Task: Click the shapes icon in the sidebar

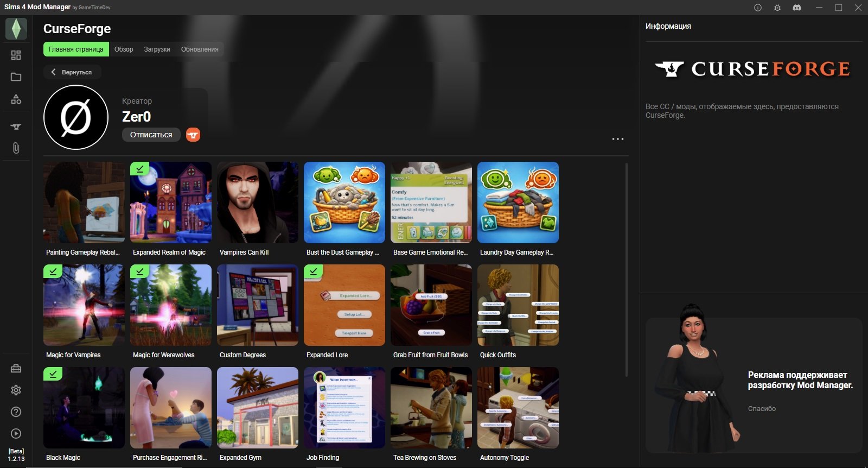Action: [x=16, y=99]
